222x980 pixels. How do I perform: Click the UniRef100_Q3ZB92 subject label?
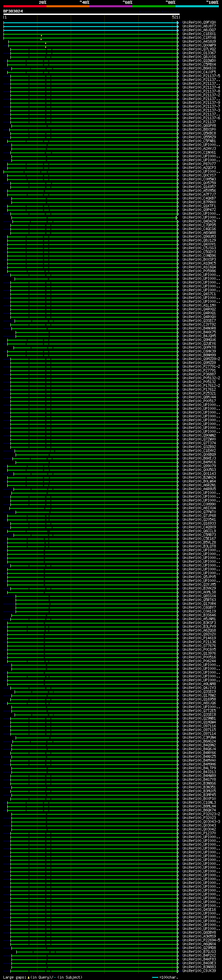pyautogui.click(x=199, y=447)
